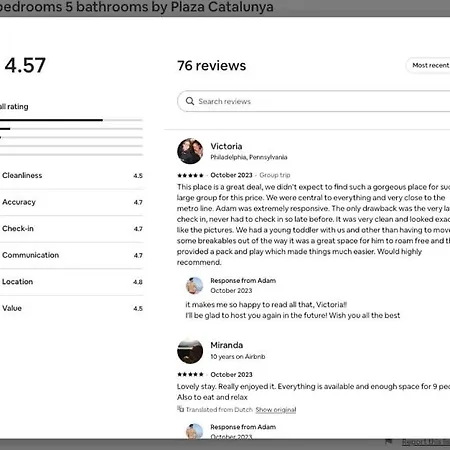Click Translated from Dutch label
Viewport: 450px width, 450px height.
[x=219, y=410]
